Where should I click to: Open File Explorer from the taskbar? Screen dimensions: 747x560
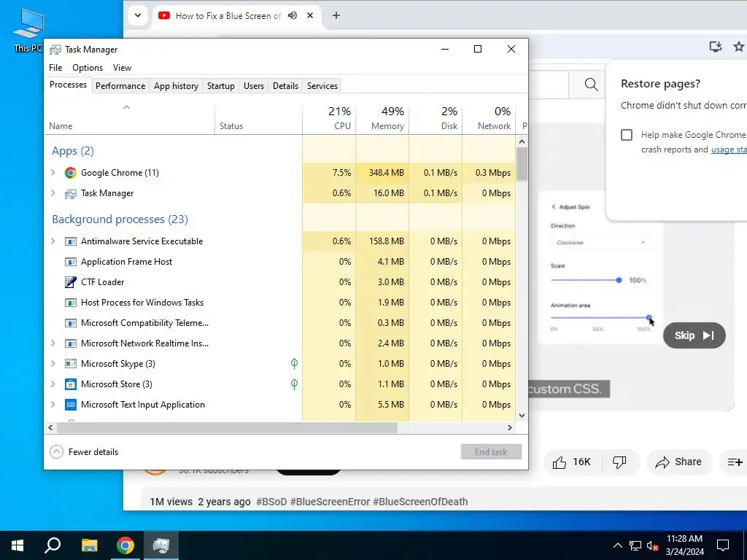(x=89, y=545)
